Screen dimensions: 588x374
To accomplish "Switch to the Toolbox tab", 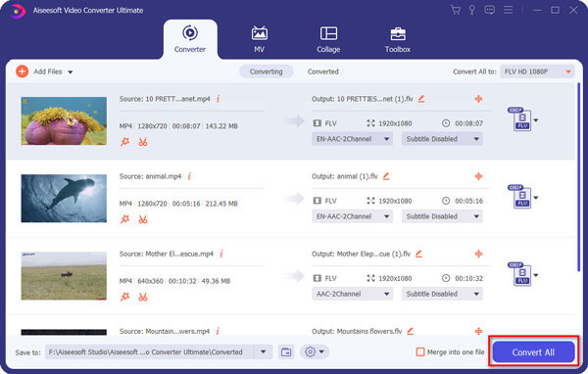I will (x=398, y=40).
